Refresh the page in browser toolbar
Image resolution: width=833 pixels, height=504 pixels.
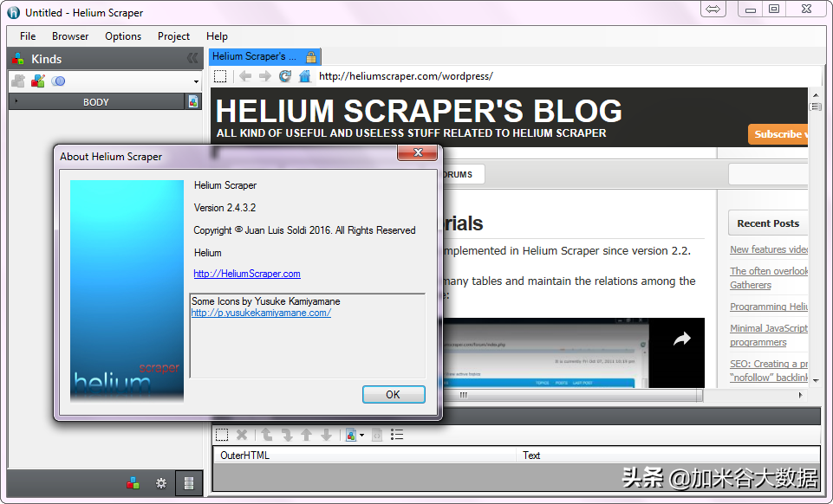(x=285, y=76)
